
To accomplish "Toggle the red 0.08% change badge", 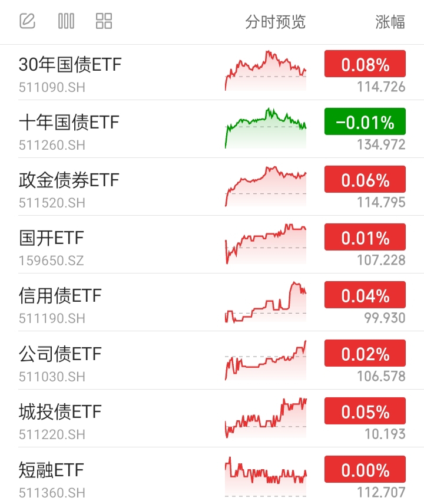I will tap(365, 64).
